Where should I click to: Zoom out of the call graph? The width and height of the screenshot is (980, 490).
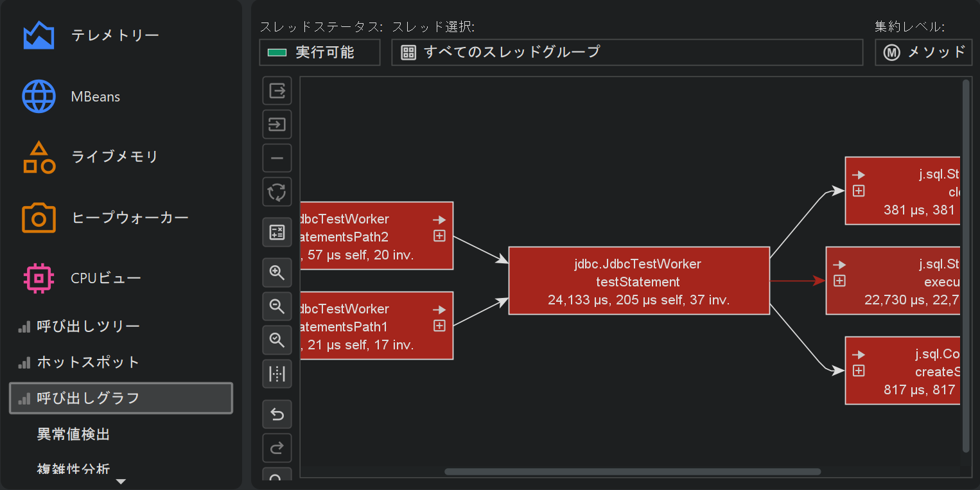point(277,306)
